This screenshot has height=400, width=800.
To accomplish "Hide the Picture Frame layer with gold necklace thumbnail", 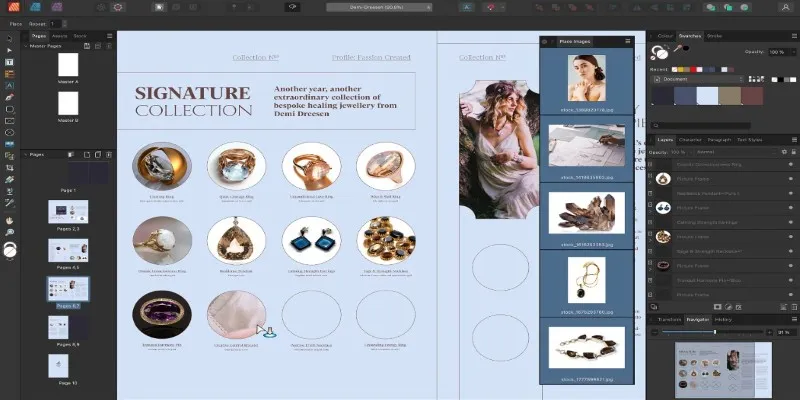I will coord(791,237).
